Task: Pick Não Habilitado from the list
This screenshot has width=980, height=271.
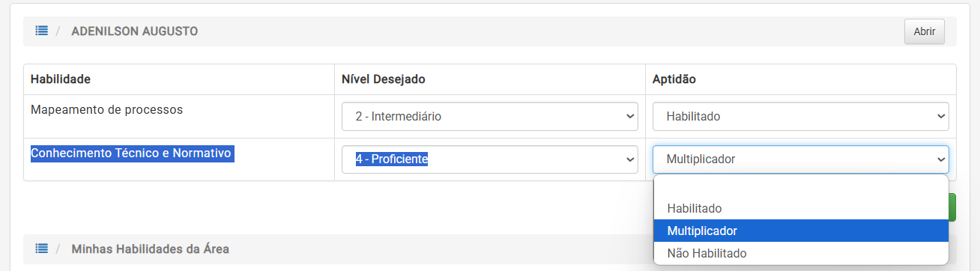Action: (x=801, y=253)
